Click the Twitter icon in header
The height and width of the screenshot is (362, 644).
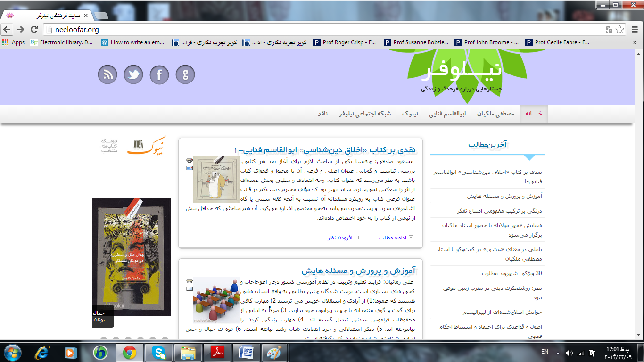[x=133, y=74]
